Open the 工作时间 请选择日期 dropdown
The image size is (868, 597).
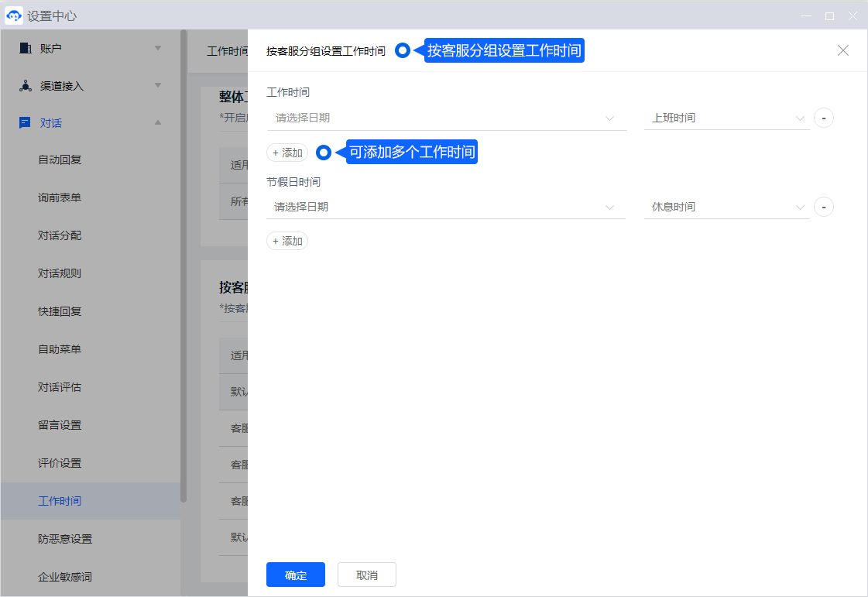click(x=446, y=118)
